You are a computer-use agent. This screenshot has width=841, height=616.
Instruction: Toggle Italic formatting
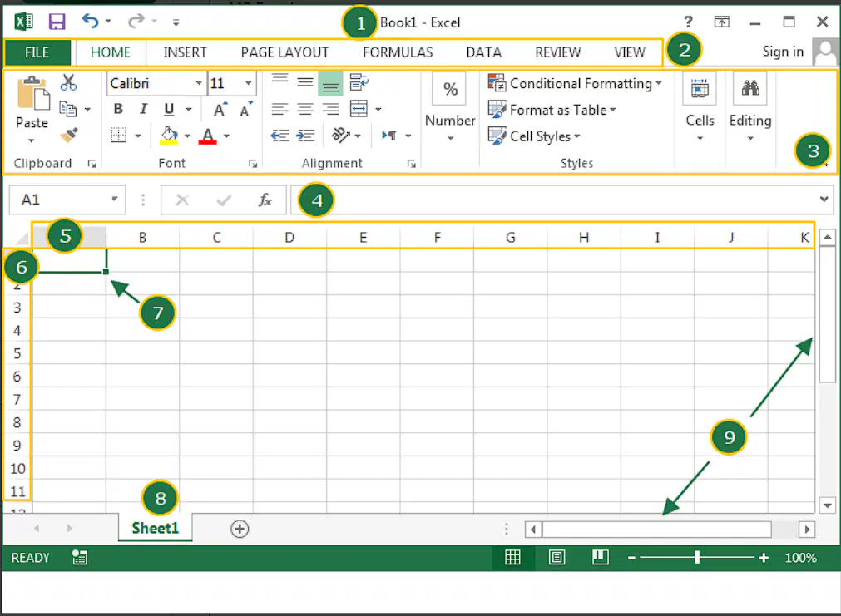point(143,110)
